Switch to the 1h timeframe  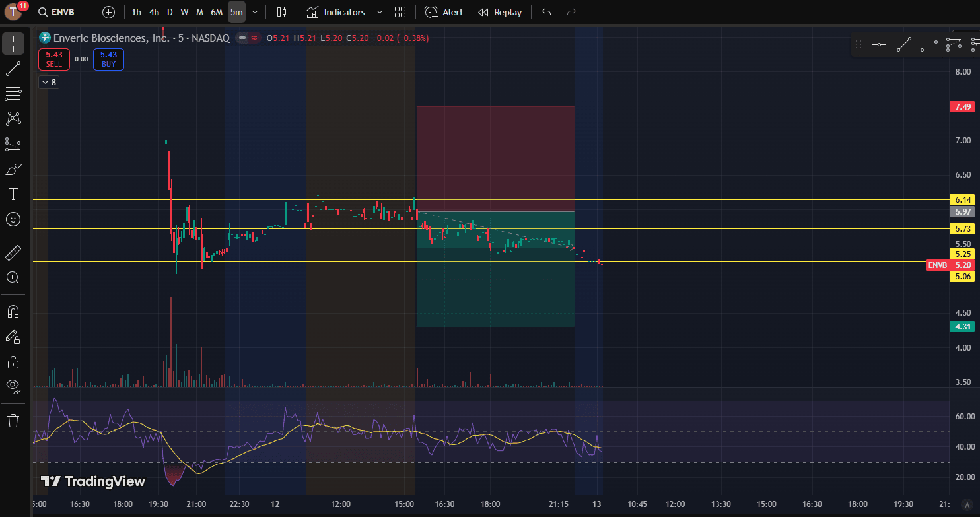coord(136,12)
